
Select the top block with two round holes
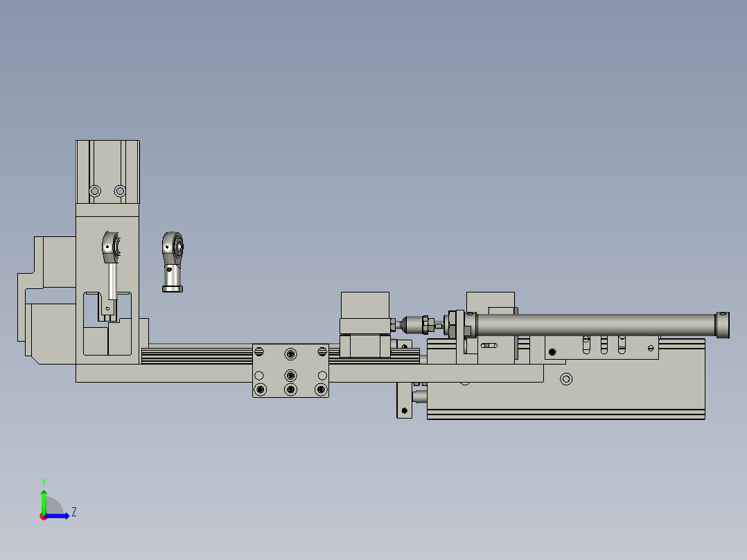107,172
